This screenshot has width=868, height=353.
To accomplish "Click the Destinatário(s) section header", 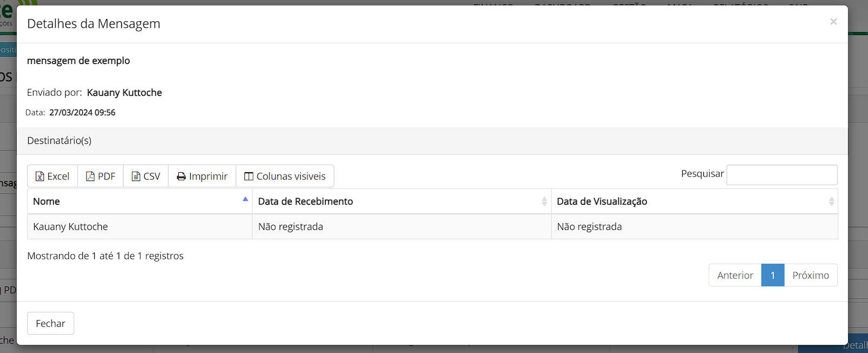I will pos(60,141).
